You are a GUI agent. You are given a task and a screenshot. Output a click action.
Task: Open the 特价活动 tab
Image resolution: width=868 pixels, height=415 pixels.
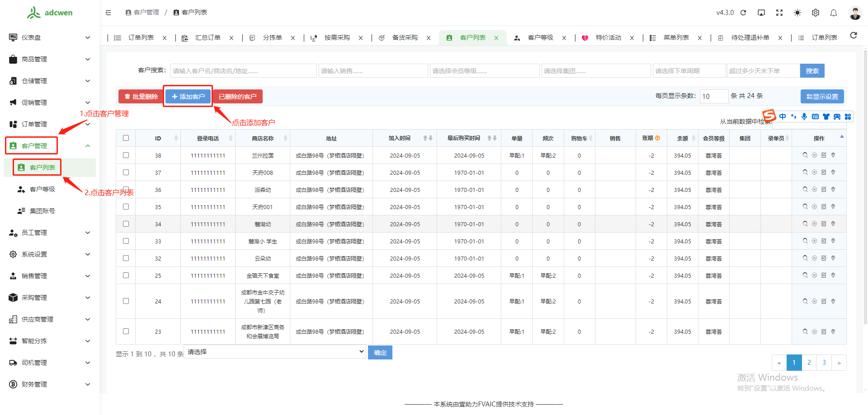pyautogui.click(x=608, y=37)
